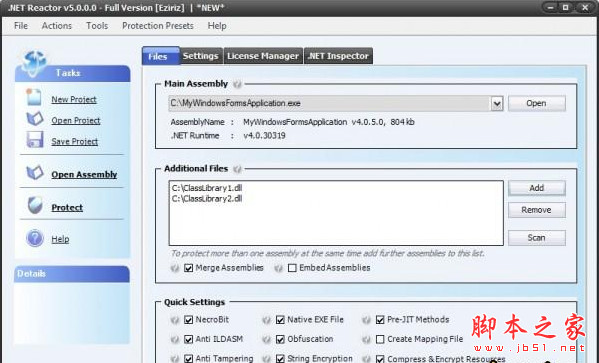The height and width of the screenshot is (363, 599).
Task: Click the Open Project folder icon
Action: [x=35, y=119]
